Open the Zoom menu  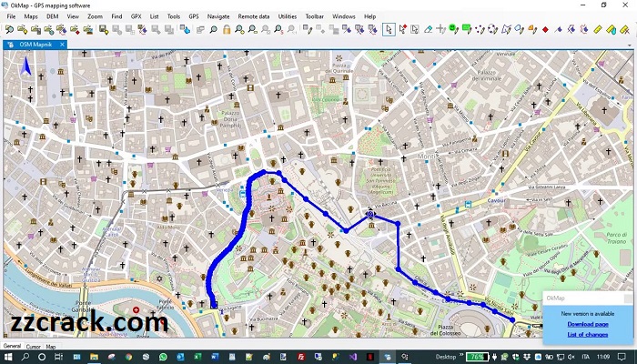point(95,16)
